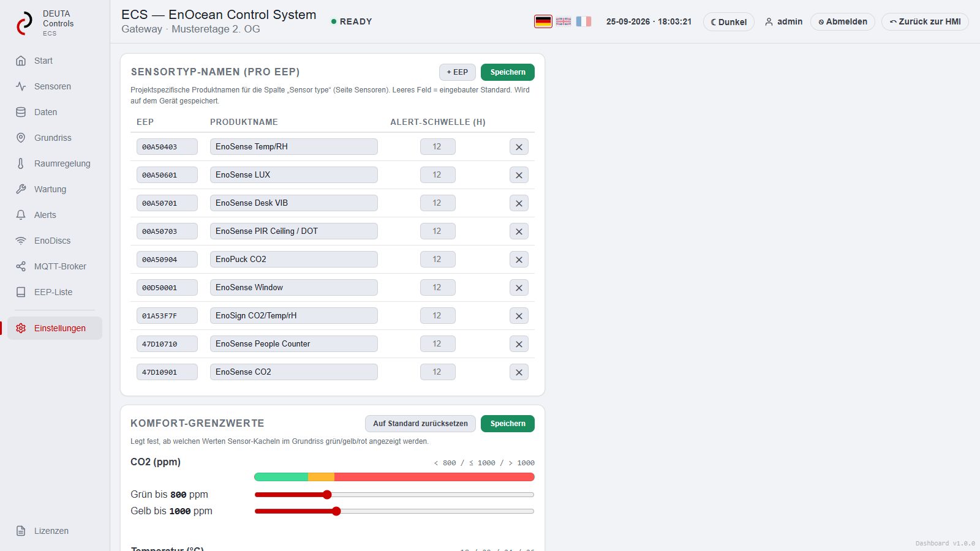The width and height of the screenshot is (980, 551).
Task: Remove the EnoSense LUX row
Action: point(519,175)
